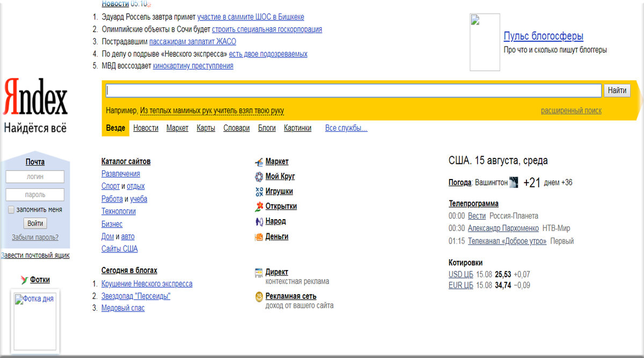Screen dimensions: 644x358
Task: Open Телеканал «Доброе утро» program link
Action: (x=507, y=241)
